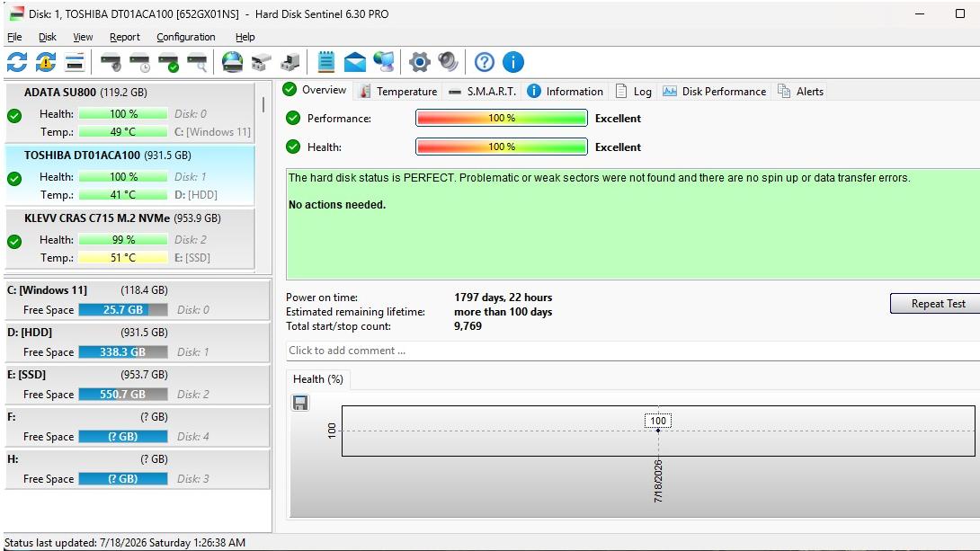Open the Configuration menu
Image resolution: width=980 pixels, height=551 pixels.
185,37
